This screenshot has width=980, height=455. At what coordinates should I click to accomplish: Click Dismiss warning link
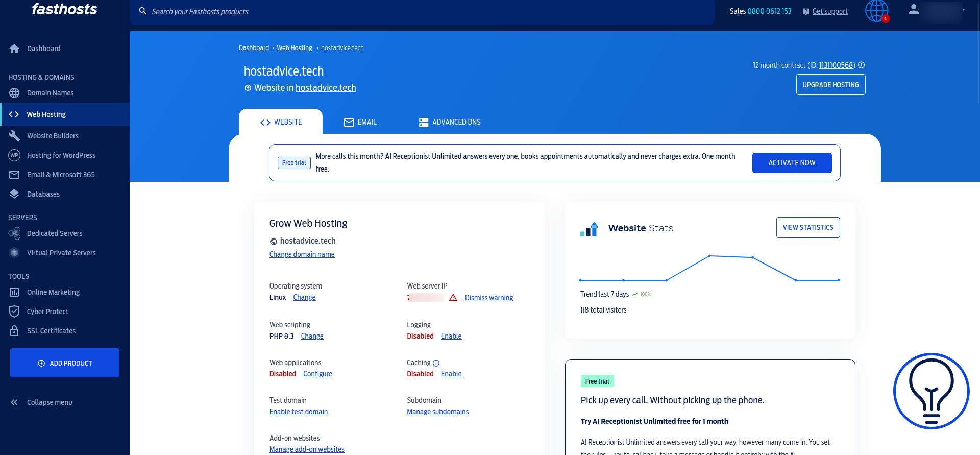coord(489,298)
